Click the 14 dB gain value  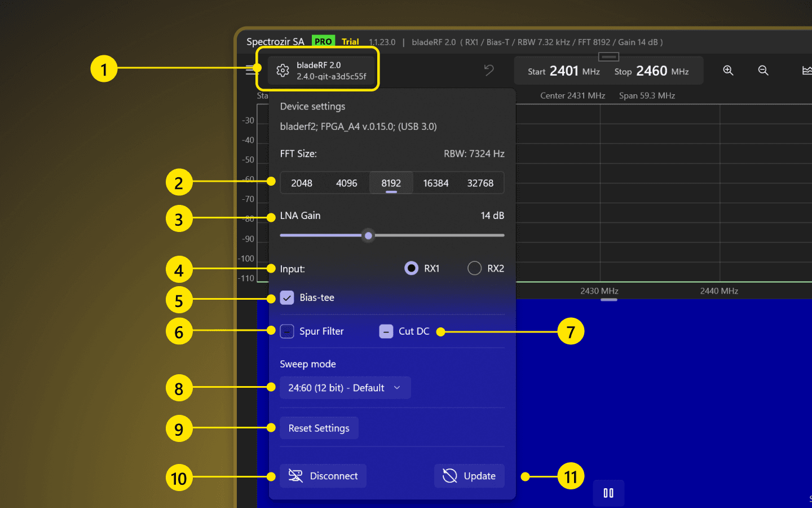[492, 216]
